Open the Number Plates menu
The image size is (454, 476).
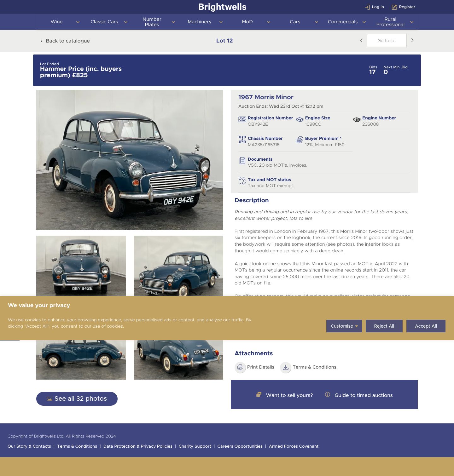152,22
